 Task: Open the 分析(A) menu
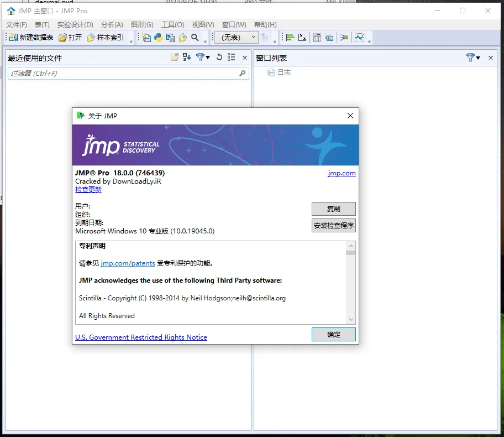112,25
